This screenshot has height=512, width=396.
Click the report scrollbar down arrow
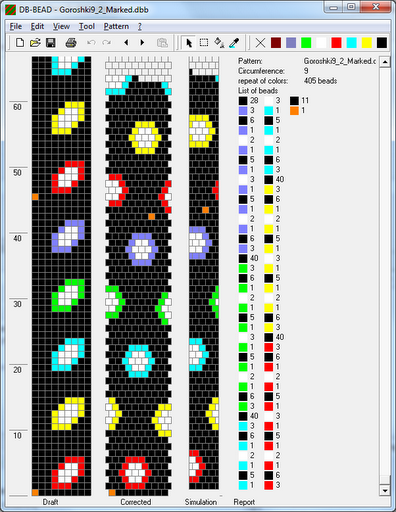(x=385, y=491)
